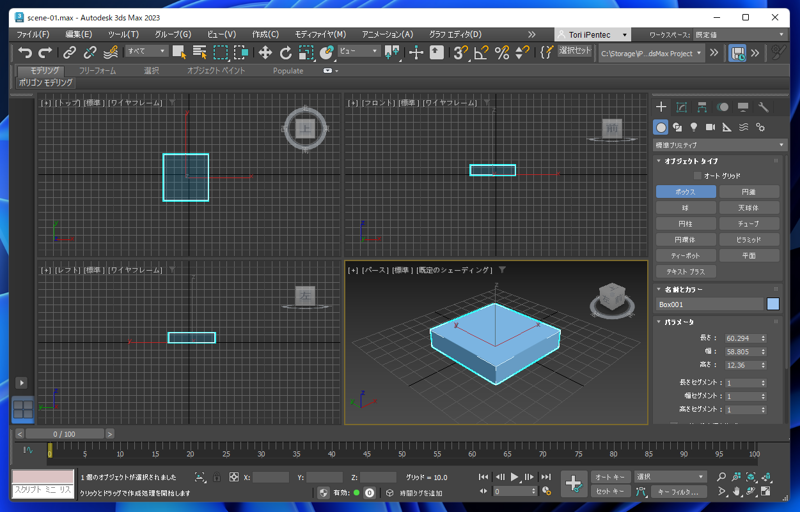
Task: Open the 標準プリミティブ category dropdown
Action: tap(719, 145)
